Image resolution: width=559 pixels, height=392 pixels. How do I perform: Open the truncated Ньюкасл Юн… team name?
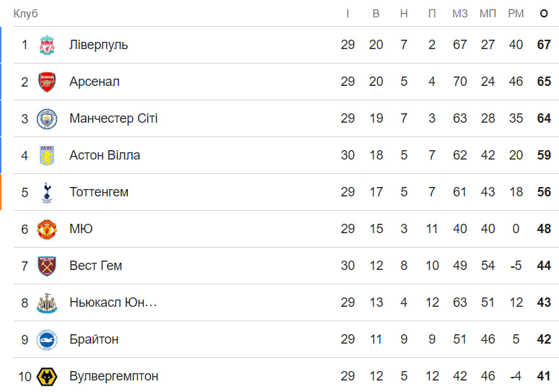pyautogui.click(x=113, y=302)
